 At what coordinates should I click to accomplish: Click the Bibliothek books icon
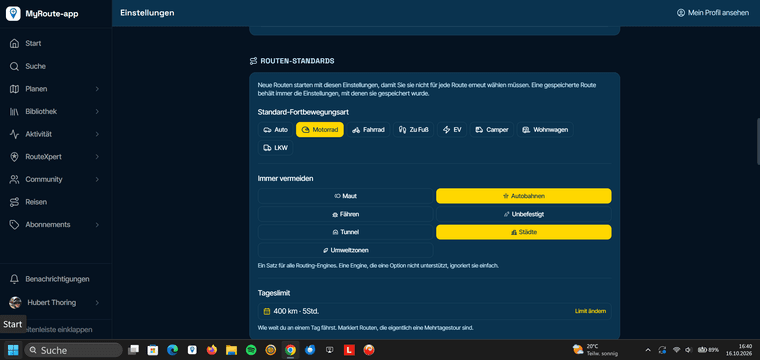[15, 111]
